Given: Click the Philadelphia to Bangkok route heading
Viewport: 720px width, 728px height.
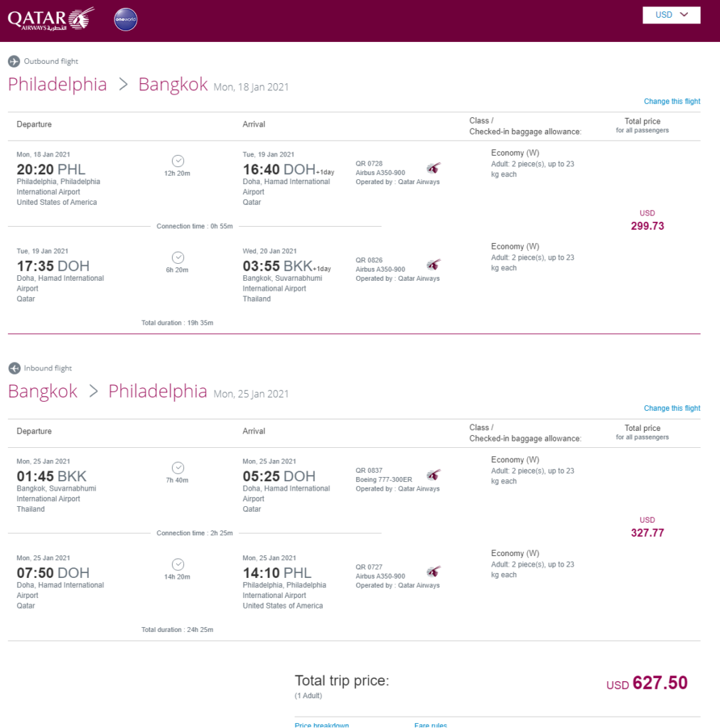Looking at the screenshot, I should pyautogui.click(x=108, y=85).
